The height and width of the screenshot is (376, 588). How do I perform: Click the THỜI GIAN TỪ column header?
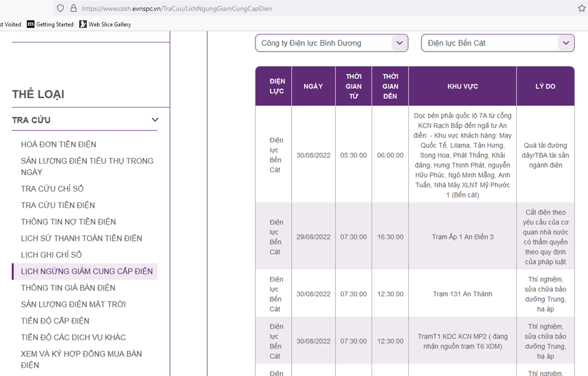click(x=354, y=86)
